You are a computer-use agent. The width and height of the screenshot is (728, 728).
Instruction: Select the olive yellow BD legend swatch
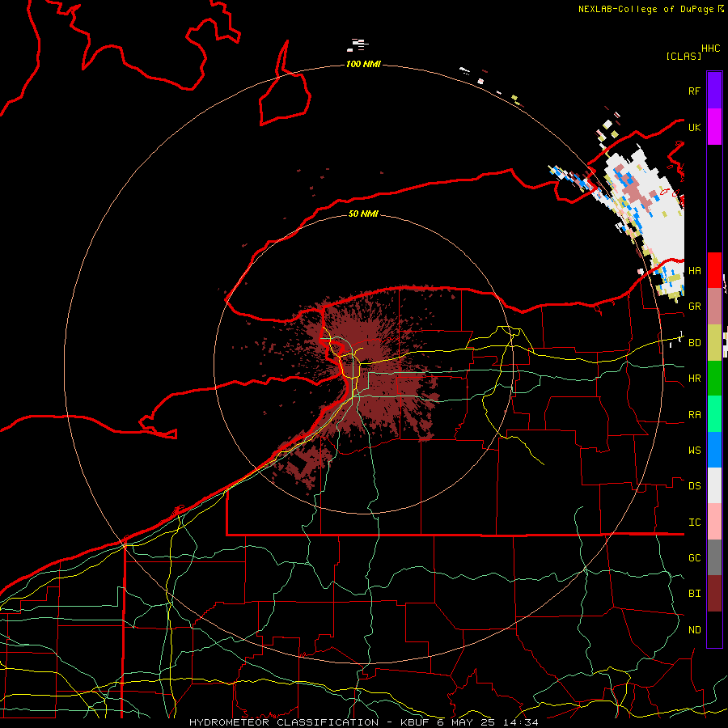point(714,342)
